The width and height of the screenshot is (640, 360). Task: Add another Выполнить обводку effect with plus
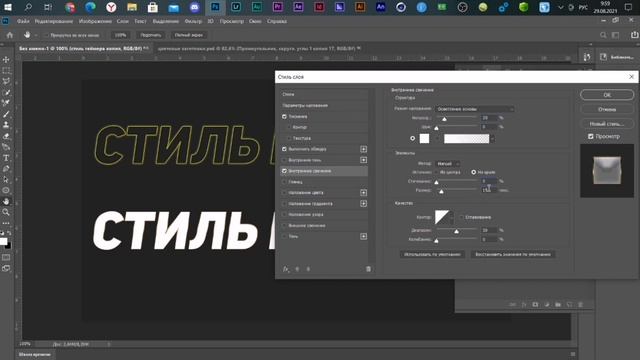[x=363, y=149]
